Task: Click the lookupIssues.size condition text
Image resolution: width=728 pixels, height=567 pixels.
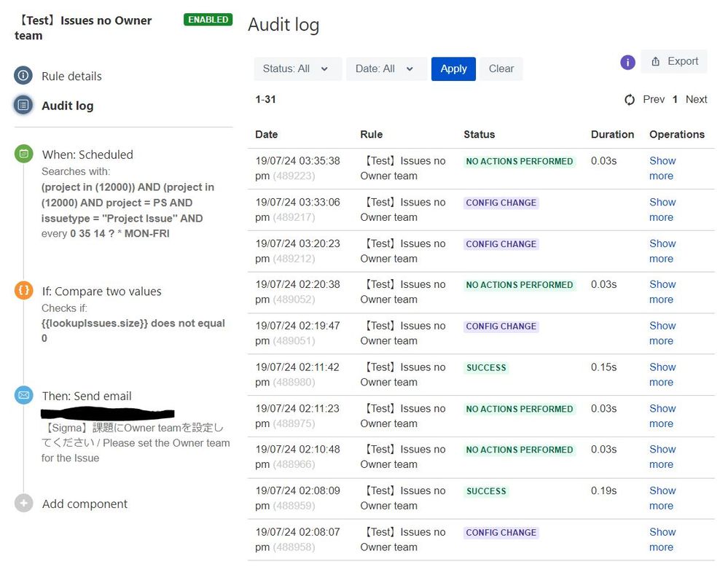Action: point(133,331)
